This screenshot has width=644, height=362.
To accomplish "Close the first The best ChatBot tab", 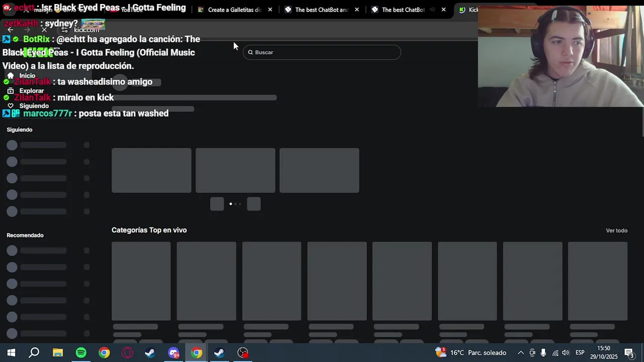I will (x=357, y=10).
